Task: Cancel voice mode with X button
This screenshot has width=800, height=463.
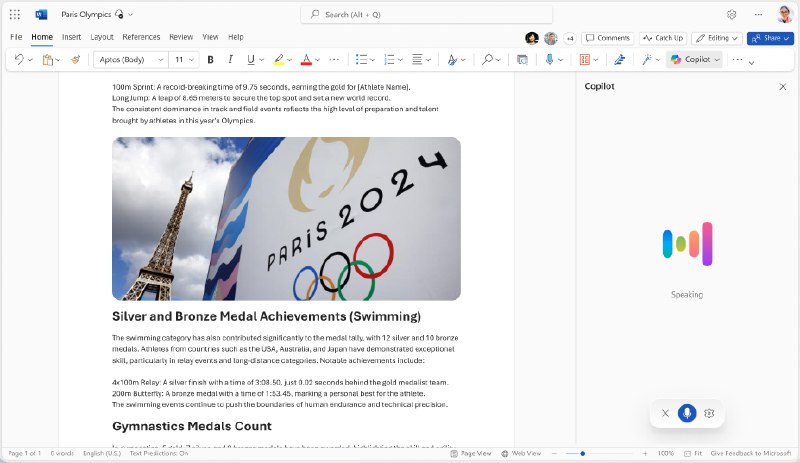Action: pos(665,413)
